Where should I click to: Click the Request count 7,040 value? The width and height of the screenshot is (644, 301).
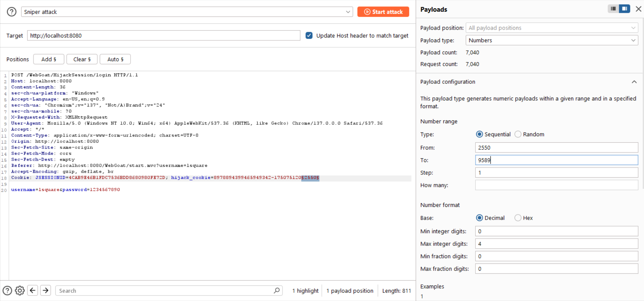472,64
